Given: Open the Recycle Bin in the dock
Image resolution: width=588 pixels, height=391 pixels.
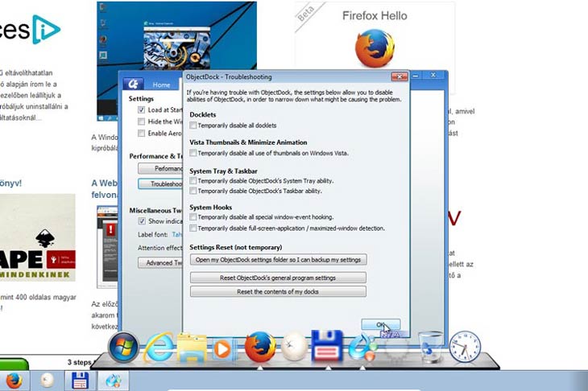Looking at the screenshot, I should click(432, 347).
